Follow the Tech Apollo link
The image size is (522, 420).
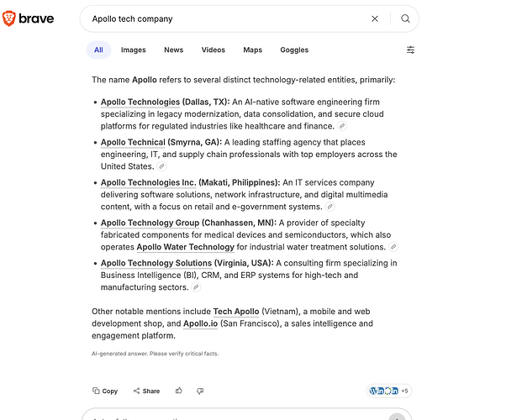[x=236, y=312]
